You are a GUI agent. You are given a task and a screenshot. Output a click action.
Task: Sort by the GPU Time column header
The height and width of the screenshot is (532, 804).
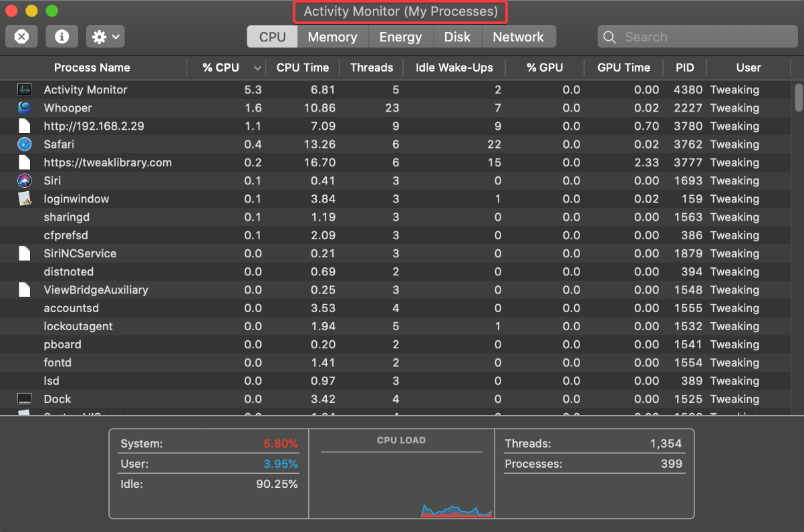click(624, 68)
